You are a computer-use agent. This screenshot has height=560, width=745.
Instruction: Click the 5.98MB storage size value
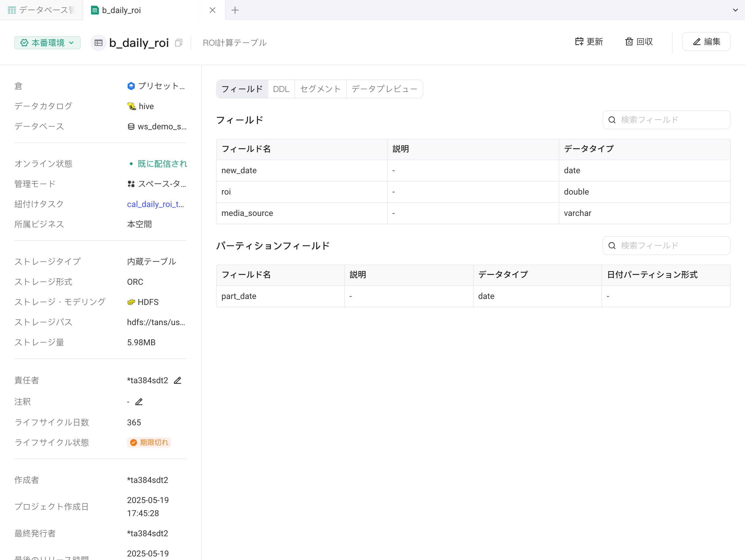click(x=141, y=343)
